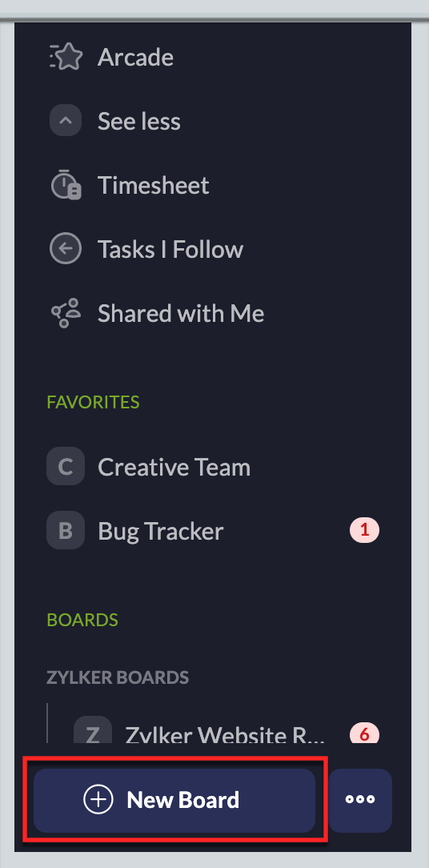Open the Creative Team board
The height and width of the screenshot is (868, 429).
pos(174,467)
